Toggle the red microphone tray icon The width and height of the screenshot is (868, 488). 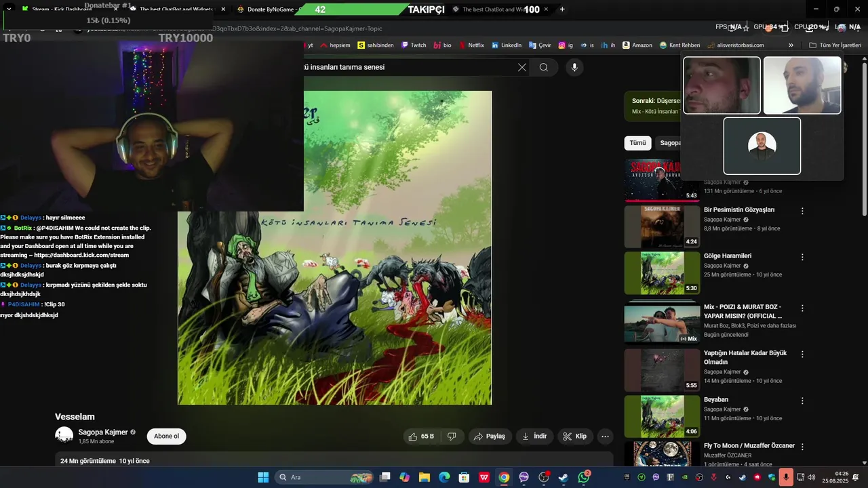(x=786, y=477)
